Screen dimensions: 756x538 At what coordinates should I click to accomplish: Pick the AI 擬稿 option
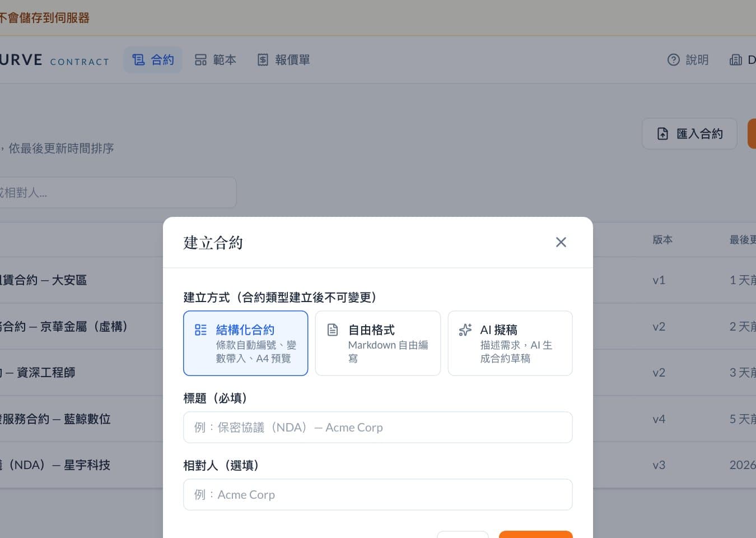click(x=510, y=343)
